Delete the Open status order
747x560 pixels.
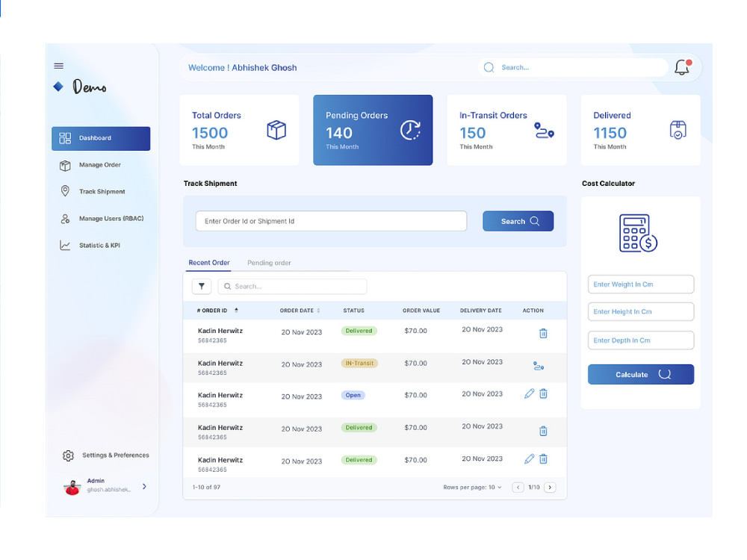543,393
